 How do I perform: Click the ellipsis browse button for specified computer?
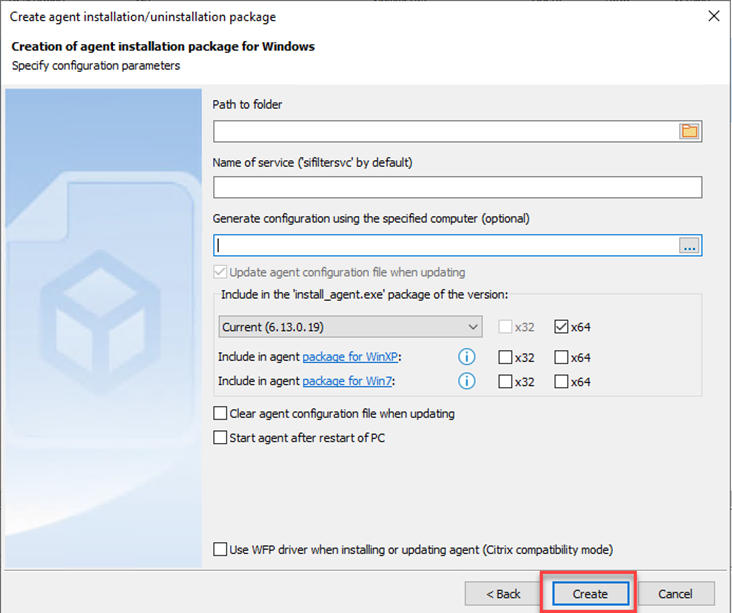click(x=689, y=246)
